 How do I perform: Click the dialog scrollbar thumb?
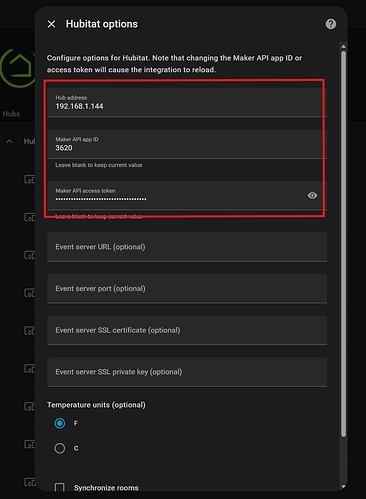pyautogui.click(x=343, y=244)
